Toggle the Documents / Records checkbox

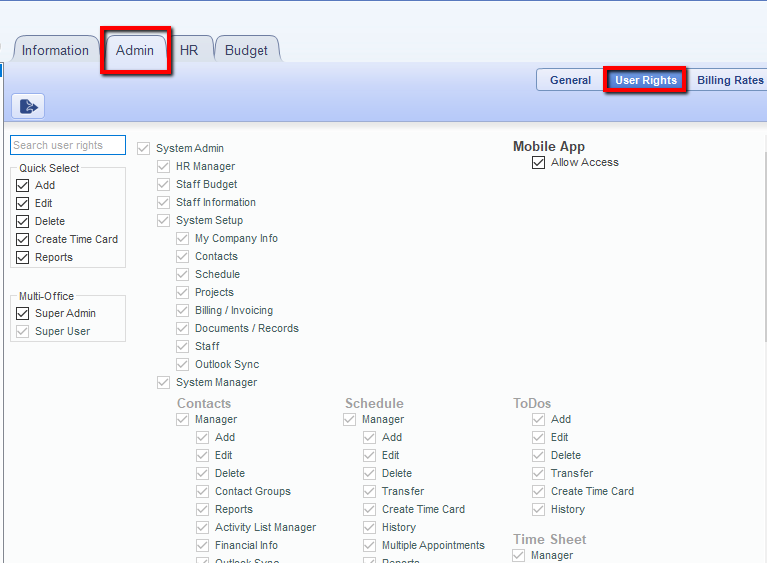(x=182, y=328)
